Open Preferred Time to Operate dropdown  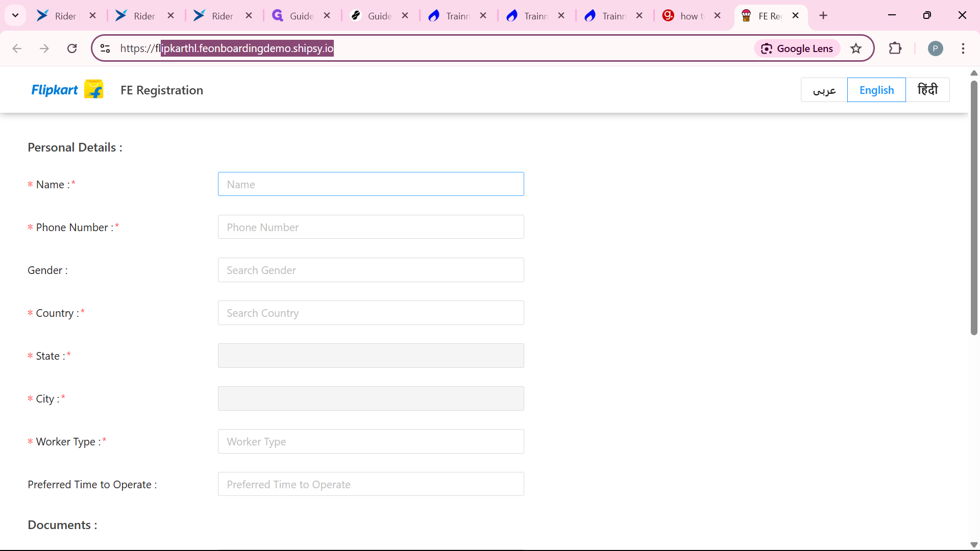coord(371,484)
